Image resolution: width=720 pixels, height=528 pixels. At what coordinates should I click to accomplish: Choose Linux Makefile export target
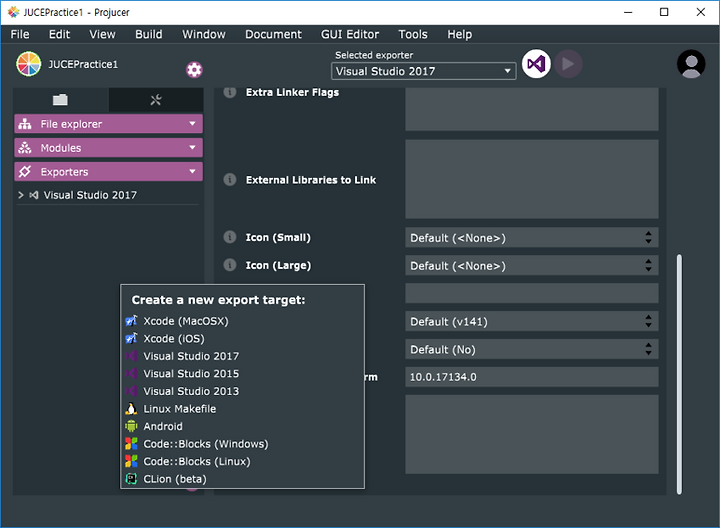[242, 409]
